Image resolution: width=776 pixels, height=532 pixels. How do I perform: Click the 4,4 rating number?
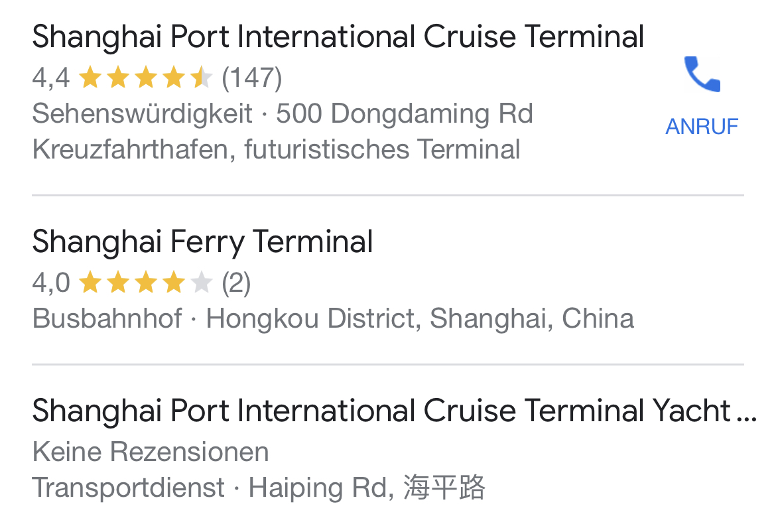[x=50, y=78]
